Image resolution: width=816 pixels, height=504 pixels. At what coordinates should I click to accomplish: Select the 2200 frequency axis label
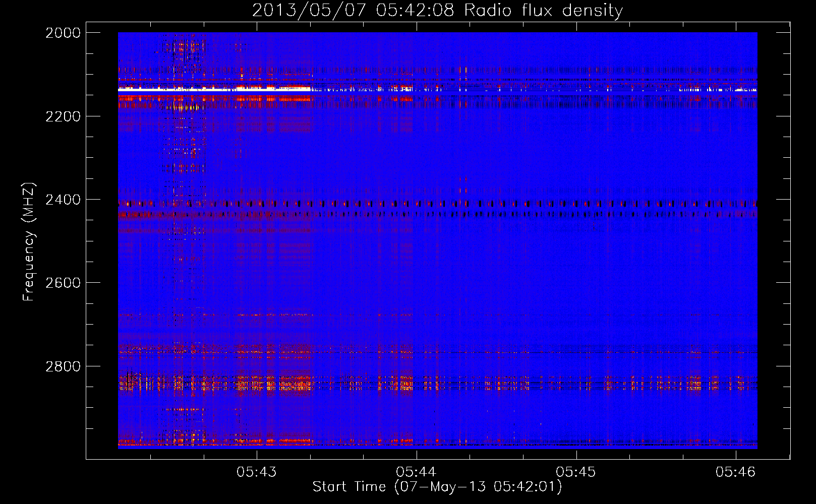coord(63,116)
